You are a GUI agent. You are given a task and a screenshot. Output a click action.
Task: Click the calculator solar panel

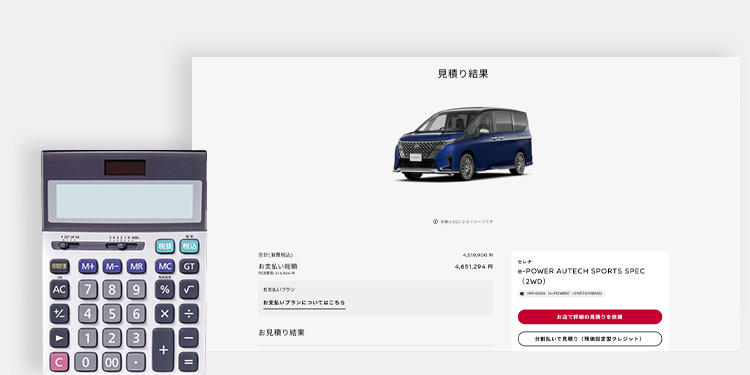[125, 167]
